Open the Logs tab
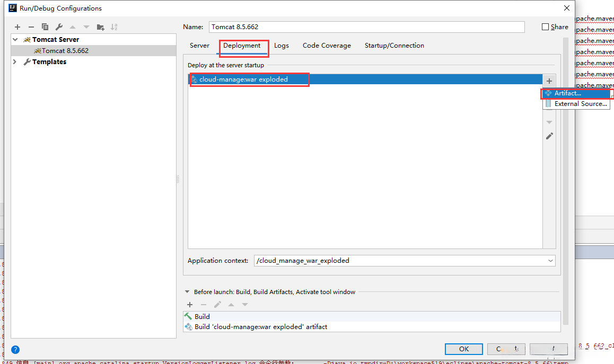614x364 pixels. [281, 46]
